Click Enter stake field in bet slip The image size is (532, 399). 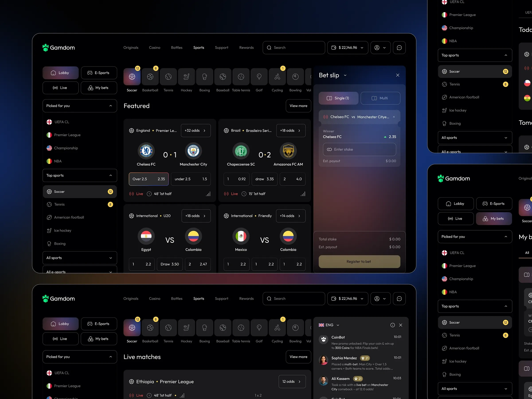(x=359, y=149)
